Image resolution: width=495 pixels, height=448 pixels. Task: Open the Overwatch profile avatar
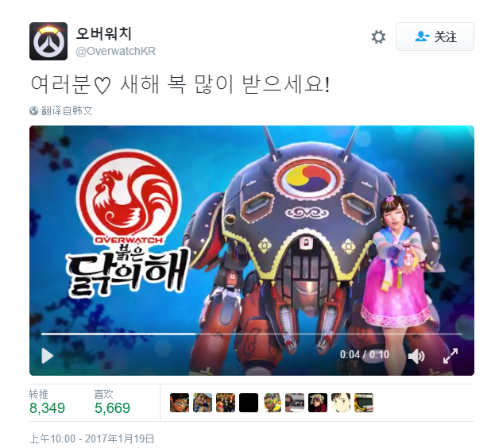click(48, 41)
